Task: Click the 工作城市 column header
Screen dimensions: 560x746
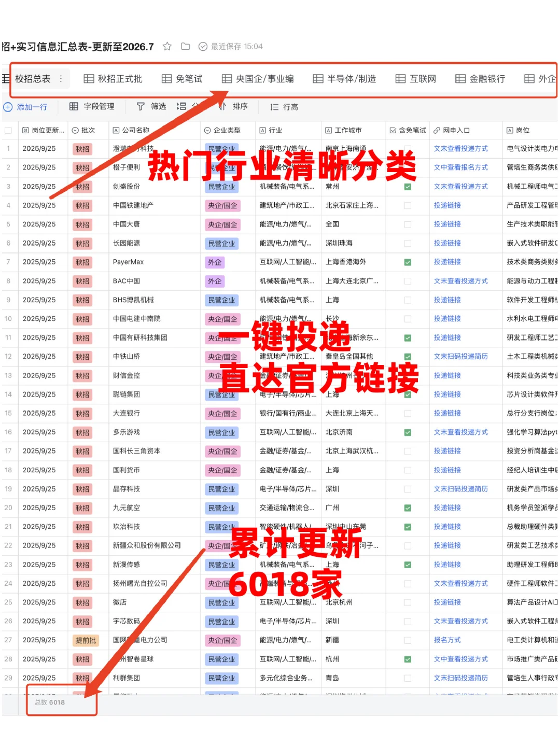Action: 353,130
